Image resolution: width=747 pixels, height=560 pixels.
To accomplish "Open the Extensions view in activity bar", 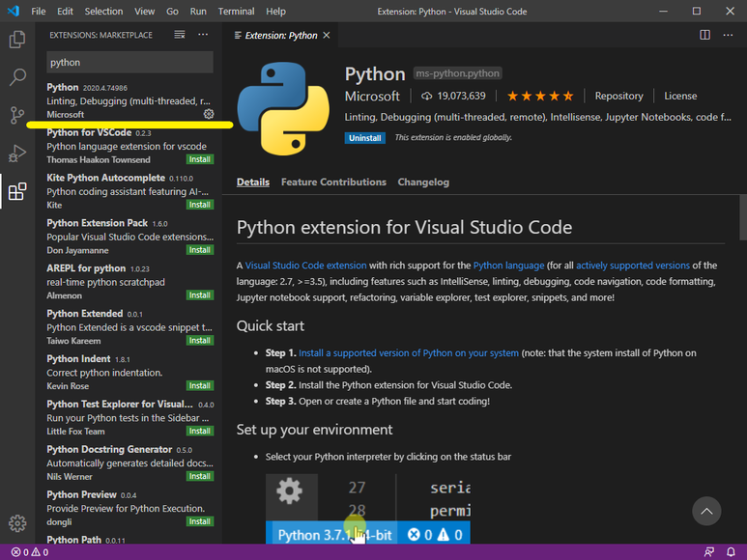I will click(x=17, y=191).
